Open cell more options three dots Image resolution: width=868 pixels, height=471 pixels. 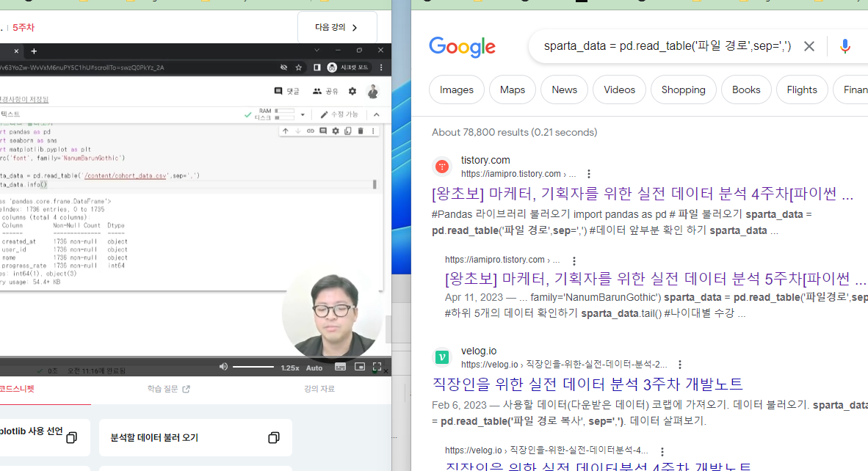(x=373, y=131)
